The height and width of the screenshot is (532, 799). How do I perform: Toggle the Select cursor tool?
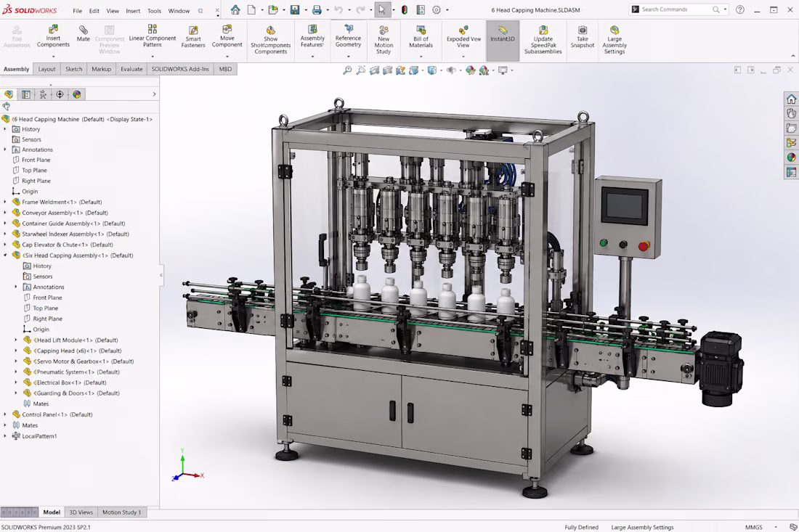pos(381,9)
